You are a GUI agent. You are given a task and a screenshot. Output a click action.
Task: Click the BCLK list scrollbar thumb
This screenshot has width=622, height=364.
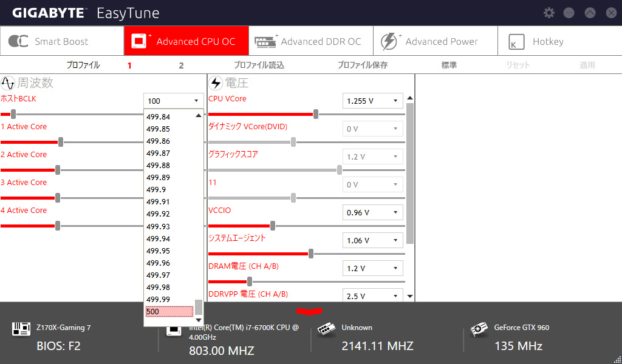[199, 307]
